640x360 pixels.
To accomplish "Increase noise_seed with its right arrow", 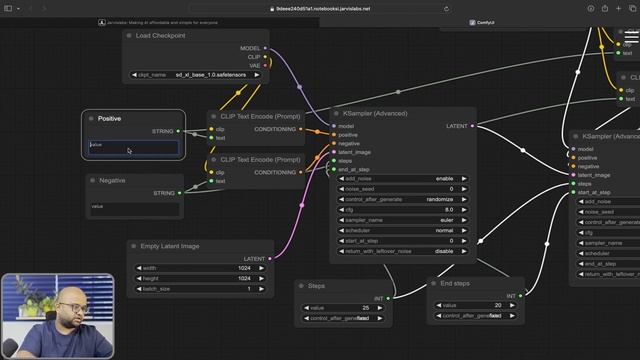I will click(464, 189).
